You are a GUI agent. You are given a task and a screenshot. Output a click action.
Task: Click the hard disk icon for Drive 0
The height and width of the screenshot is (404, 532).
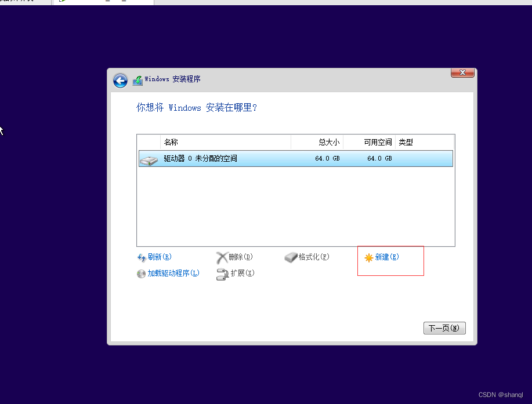tap(149, 158)
